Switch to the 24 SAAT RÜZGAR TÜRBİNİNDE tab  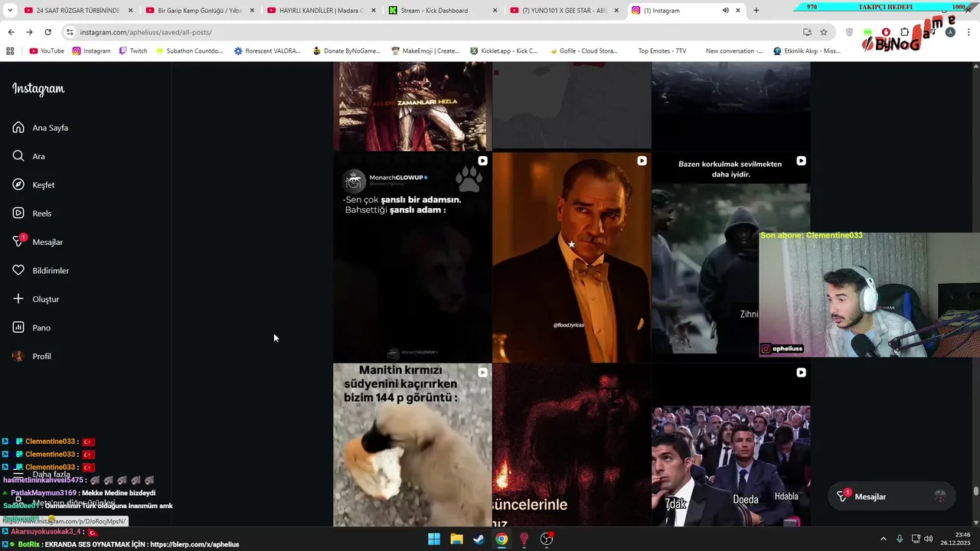[77, 11]
